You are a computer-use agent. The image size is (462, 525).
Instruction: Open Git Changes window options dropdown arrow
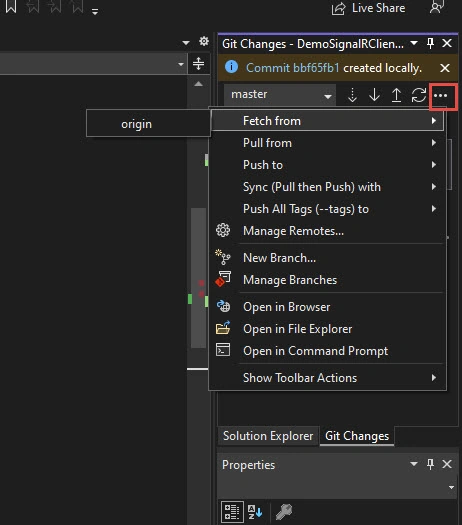pos(414,43)
